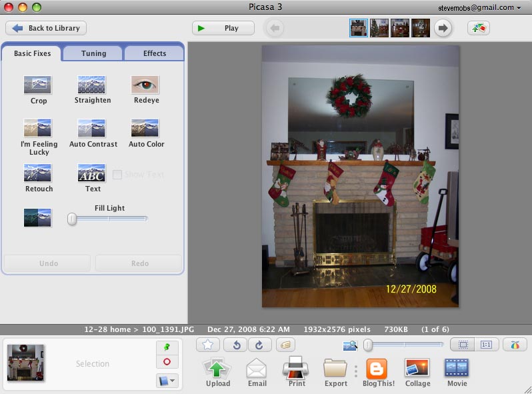
Task: Open the Straighten tool
Action: [91, 85]
